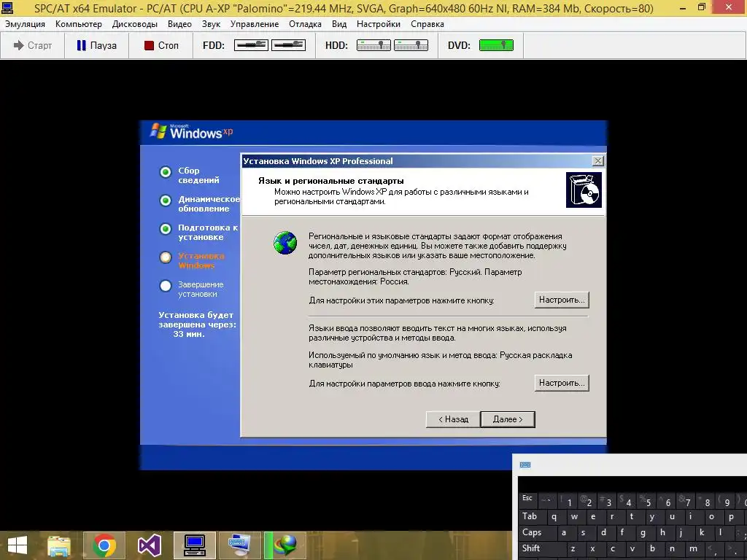Viewport: 747px width, 560px height.
Task: Open the Вид menu
Action: click(339, 24)
